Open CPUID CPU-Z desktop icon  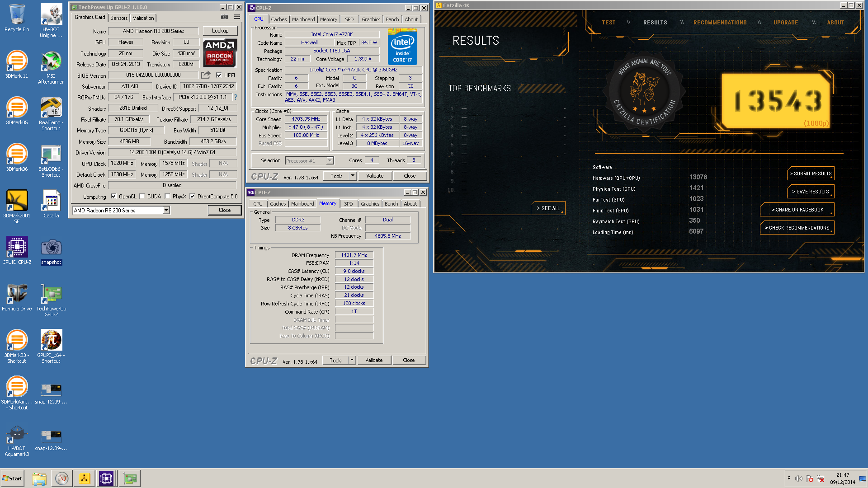coord(17,250)
